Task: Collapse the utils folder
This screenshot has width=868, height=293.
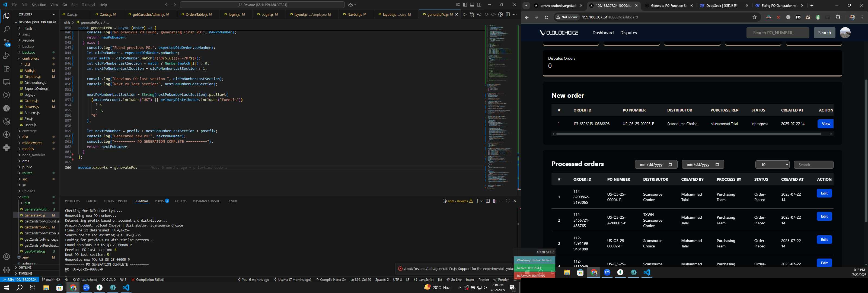Action: 25,197
